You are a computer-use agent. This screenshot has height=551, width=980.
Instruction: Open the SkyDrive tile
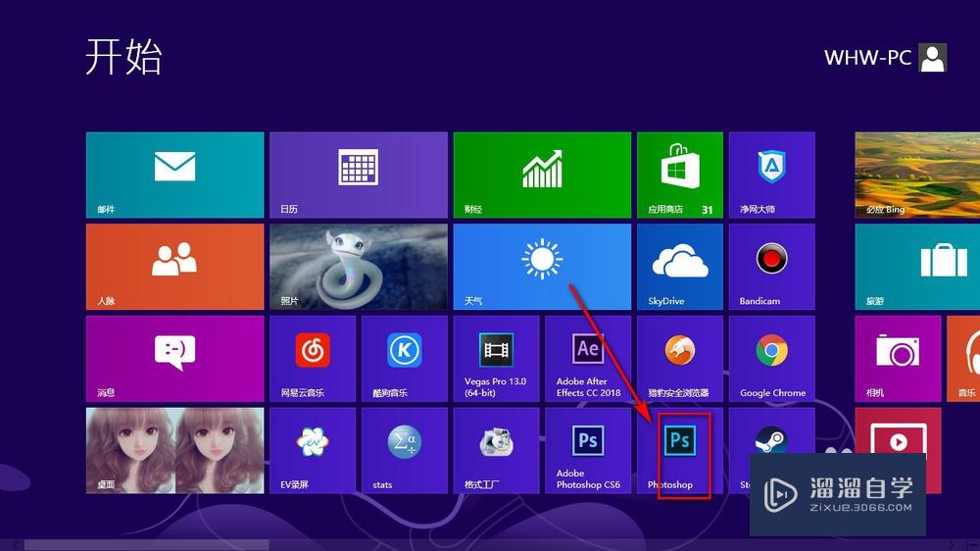pyautogui.click(x=680, y=267)
